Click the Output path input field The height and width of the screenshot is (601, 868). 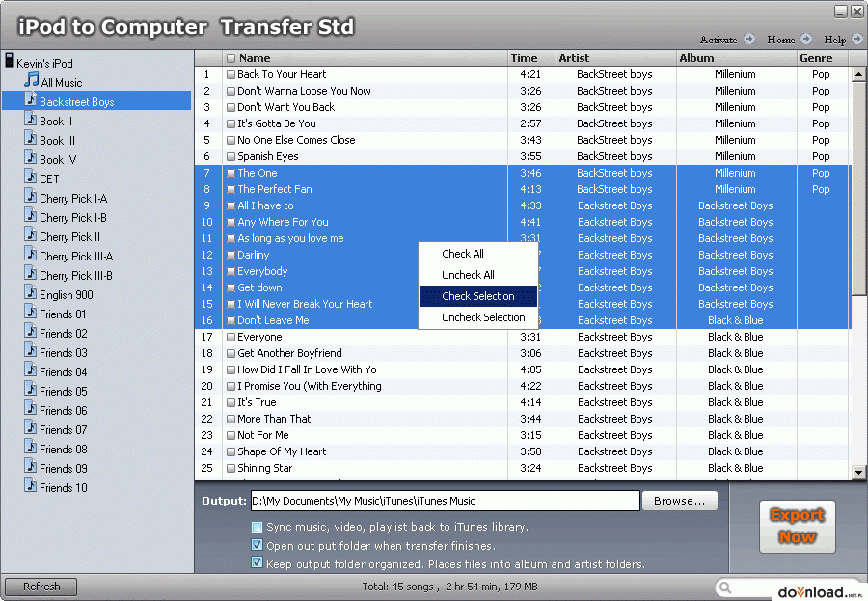(x=445, y=501)
